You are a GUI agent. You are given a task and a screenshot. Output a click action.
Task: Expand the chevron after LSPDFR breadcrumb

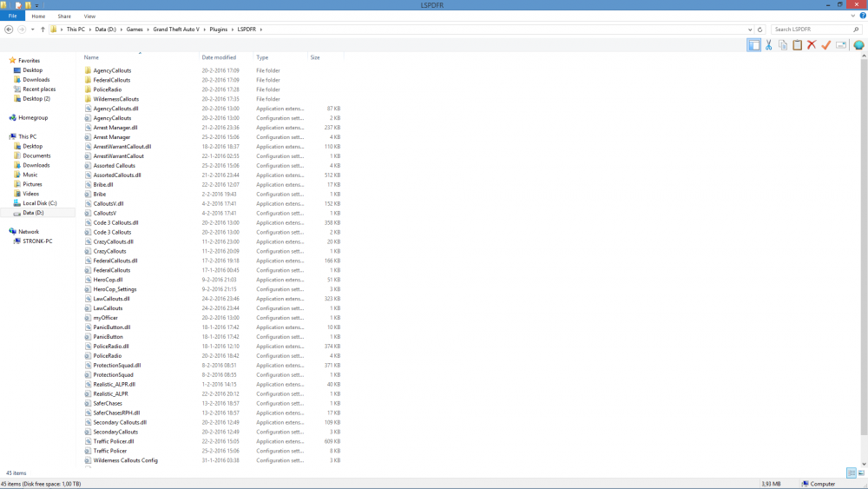(260, 30)
